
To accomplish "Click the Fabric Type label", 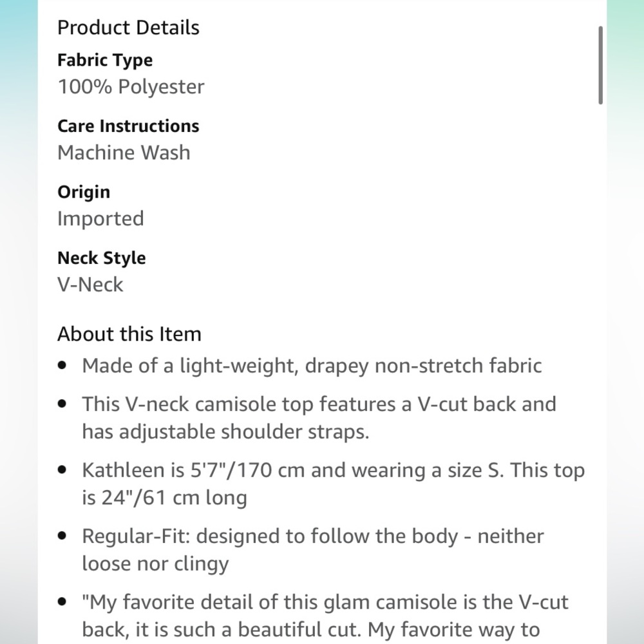I will click(x=105, y=61).
